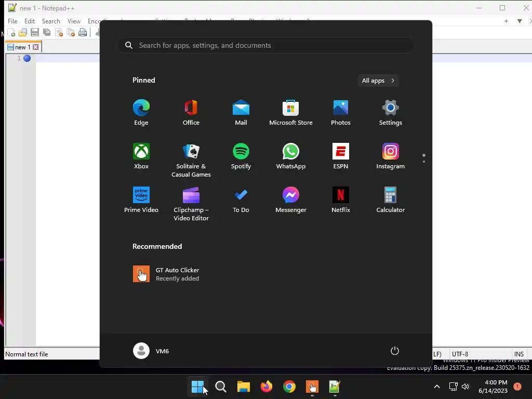Open the Calculator app

pyautogui.click(x=391, y=200)
